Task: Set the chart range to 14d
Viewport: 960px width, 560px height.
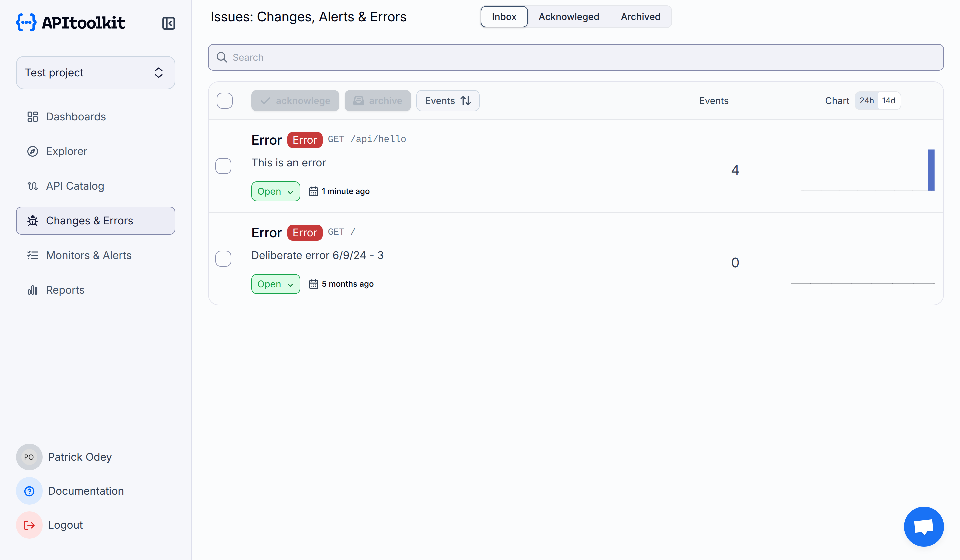Action: (888, 101)
